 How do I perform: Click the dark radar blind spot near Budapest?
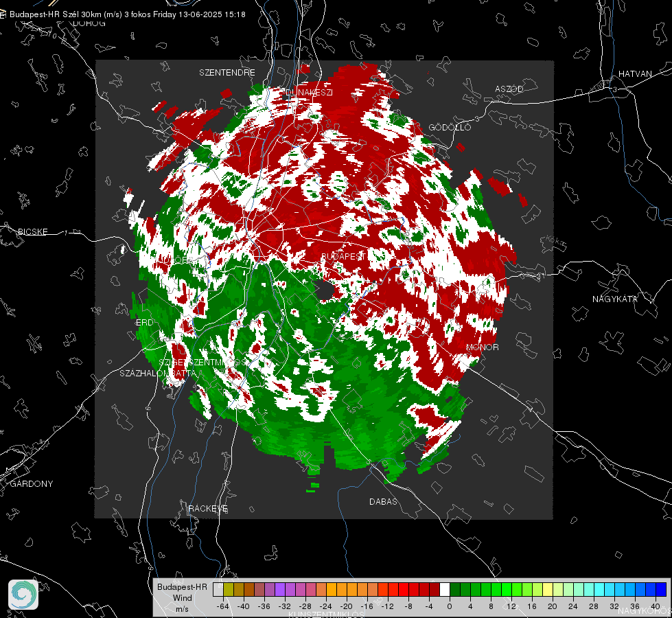[x=325, y=290]
